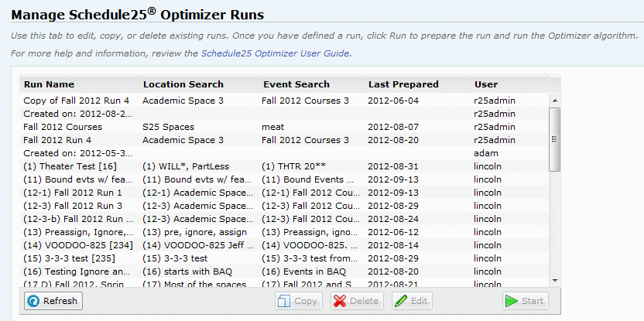Select the Created on: 2012-05-3... row
644x321 pixels.
(x=284, y=153)
